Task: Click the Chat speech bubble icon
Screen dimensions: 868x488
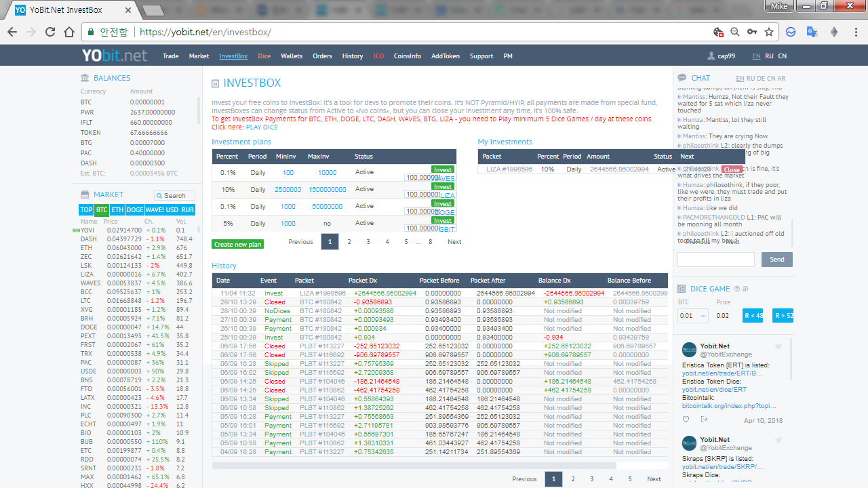Action: 682,78
